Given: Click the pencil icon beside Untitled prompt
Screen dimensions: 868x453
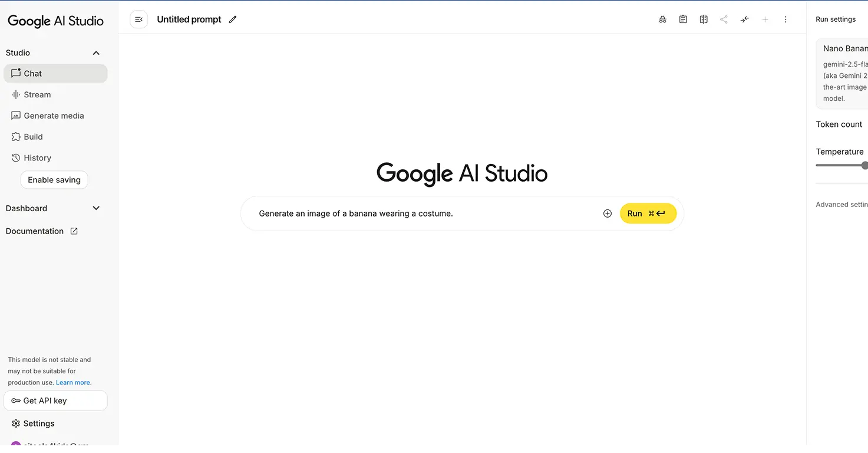Looking at the screenshot, I should coord(233,19).
